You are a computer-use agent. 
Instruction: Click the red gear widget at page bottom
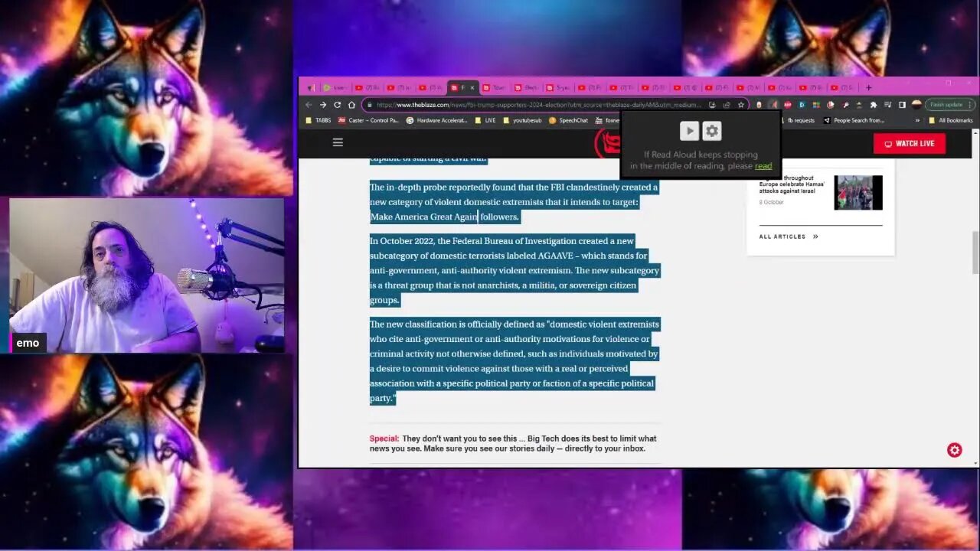pyautogui.click(x=954, y=450)
